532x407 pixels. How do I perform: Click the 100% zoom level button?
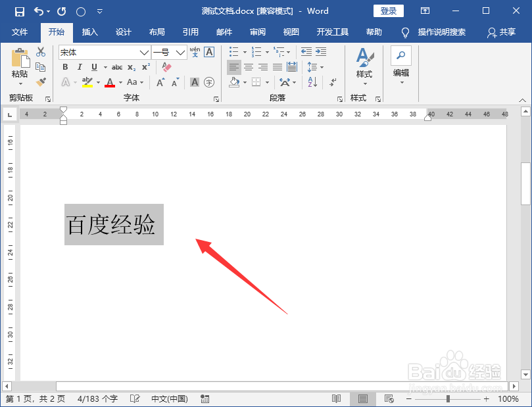pos(508,399)
